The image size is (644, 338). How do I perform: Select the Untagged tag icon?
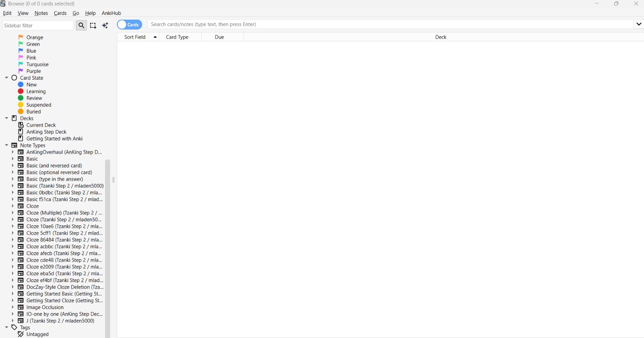21,334
